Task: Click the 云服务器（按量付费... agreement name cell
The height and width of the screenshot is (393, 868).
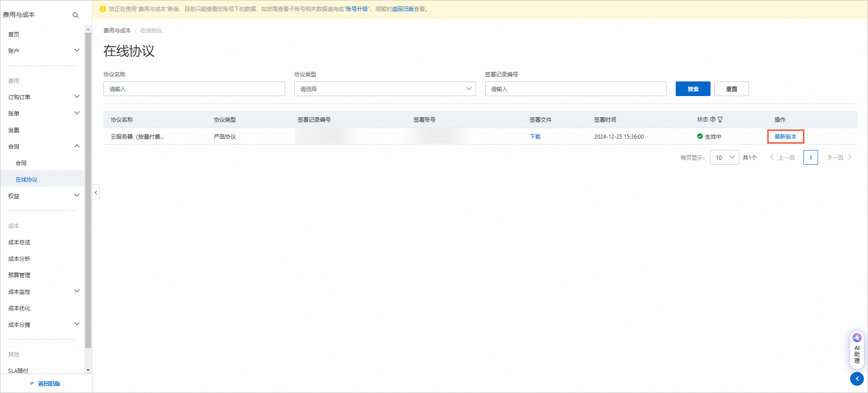Action: point(137,136)
